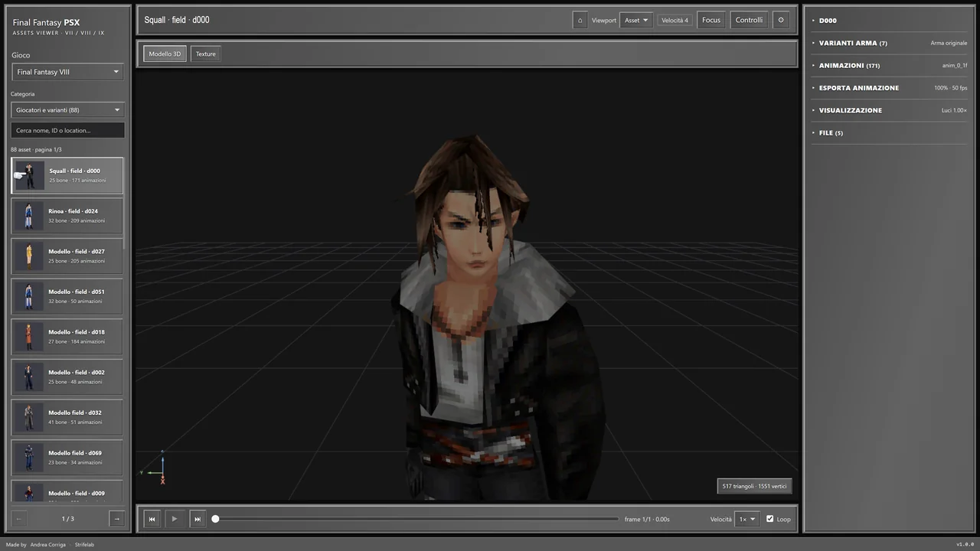Click the 517 triangoli vertex stats badge
The image size is (980, 551).
(x=754, y=486)
